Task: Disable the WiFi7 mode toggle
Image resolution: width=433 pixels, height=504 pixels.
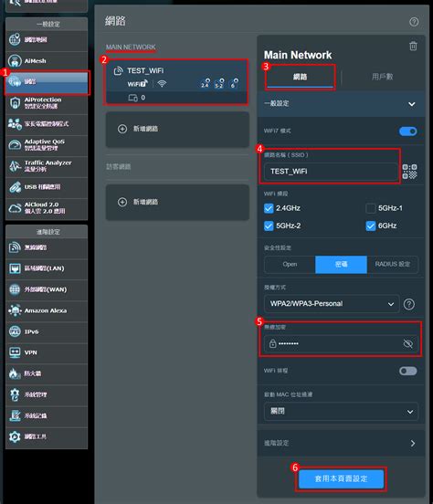Action: (408, 131)
